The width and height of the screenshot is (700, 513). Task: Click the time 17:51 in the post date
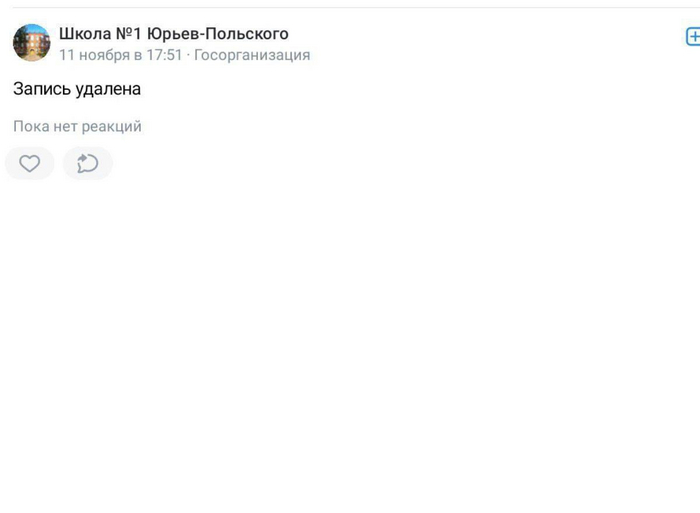point(164,55)
